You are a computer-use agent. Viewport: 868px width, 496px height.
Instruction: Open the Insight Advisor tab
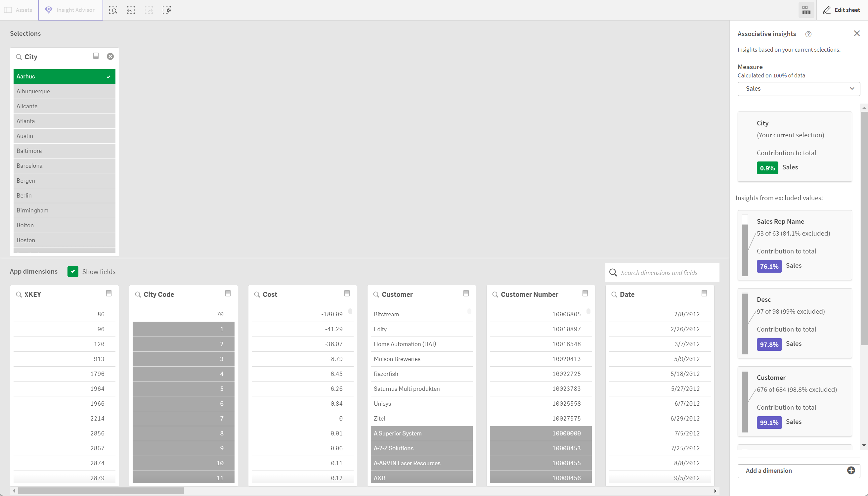click(x=70, y=10)
